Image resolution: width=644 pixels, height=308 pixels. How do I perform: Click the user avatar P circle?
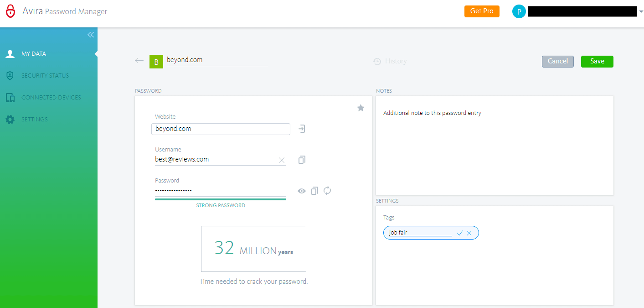519,12
